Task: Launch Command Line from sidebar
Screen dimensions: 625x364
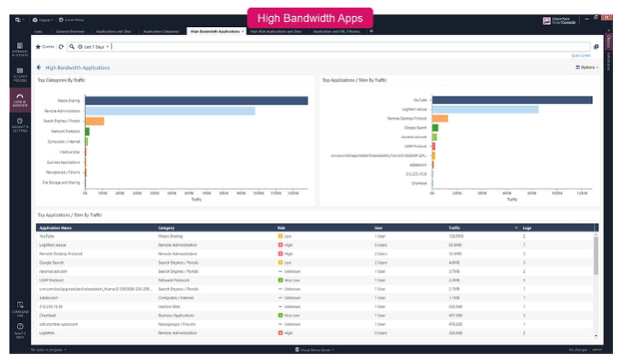Action: (x=20, y=309)
